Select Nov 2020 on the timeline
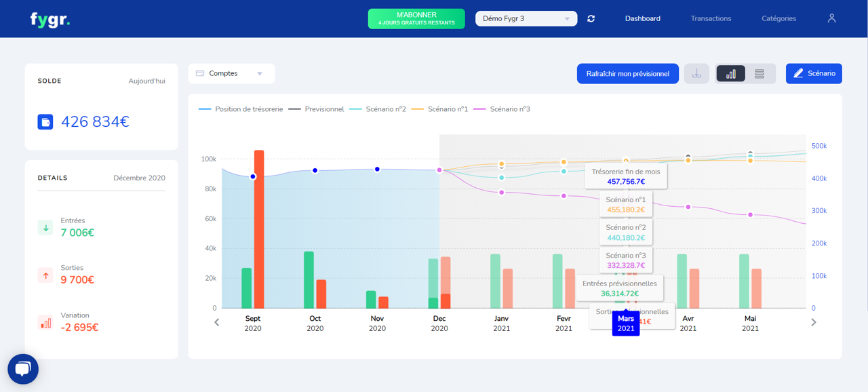 point(377,324)
